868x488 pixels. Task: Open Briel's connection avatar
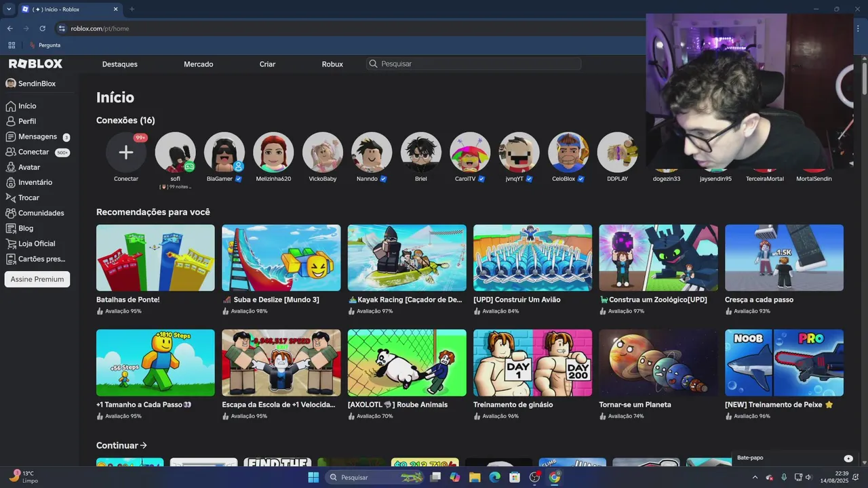(x=421, y=152)
